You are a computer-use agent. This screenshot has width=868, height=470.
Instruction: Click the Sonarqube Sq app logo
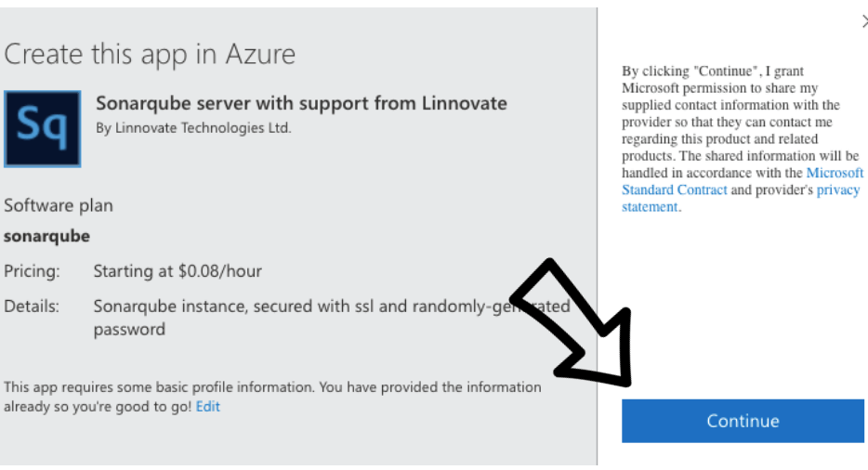click(43, 129)
